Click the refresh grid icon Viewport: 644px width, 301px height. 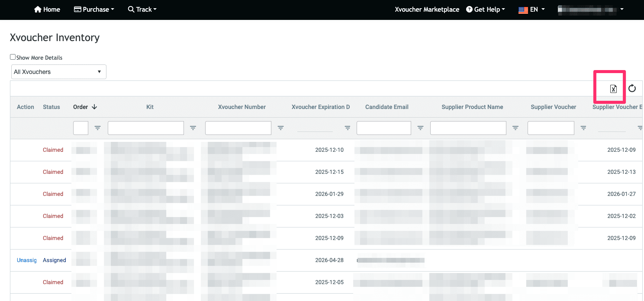pyautogui.click(x=632, y=88)
